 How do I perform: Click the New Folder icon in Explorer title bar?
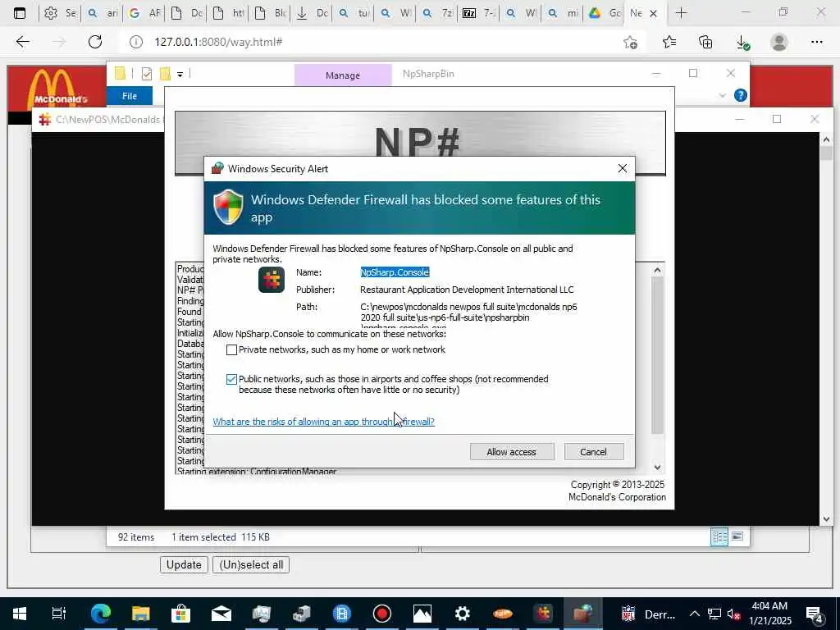tap(165, 74)
